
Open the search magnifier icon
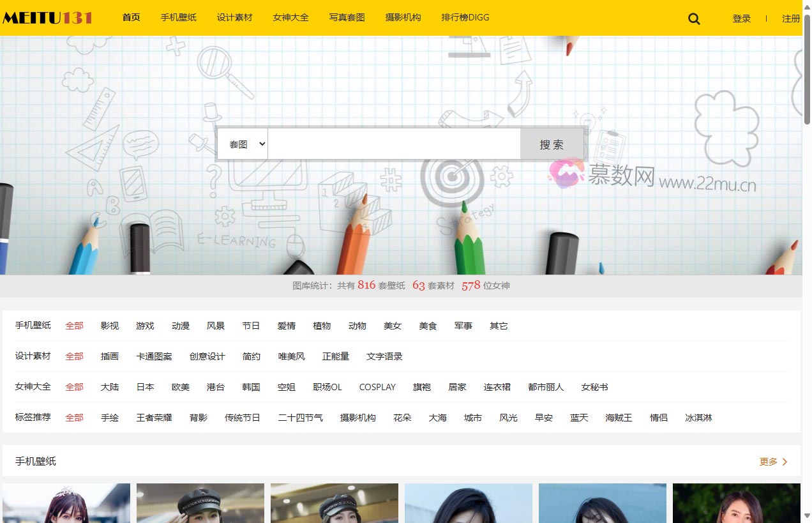click(x=693, y=19)
